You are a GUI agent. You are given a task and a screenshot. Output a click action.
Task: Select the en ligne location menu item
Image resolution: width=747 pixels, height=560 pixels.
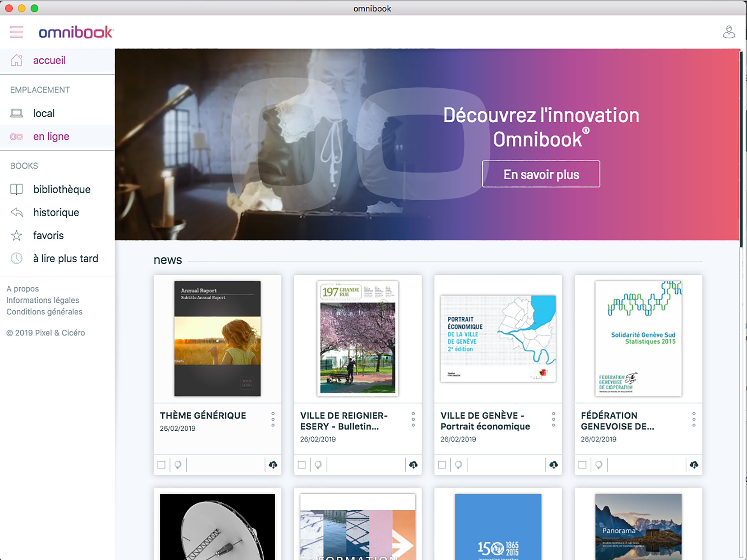pyautogui.click(x=57, y=136)
